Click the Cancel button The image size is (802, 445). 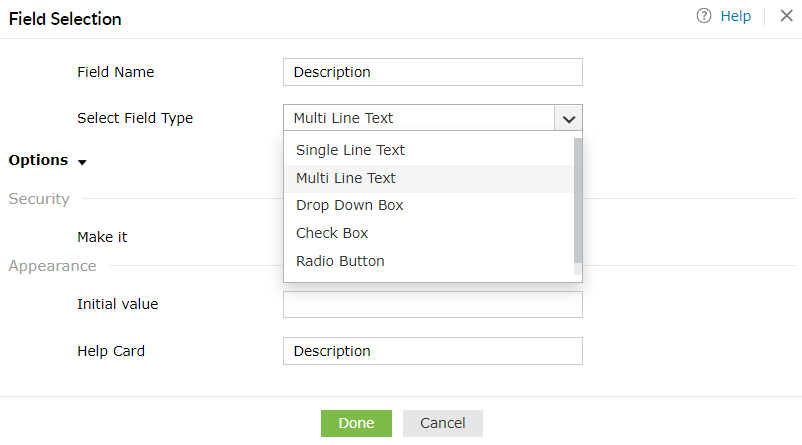442,423
